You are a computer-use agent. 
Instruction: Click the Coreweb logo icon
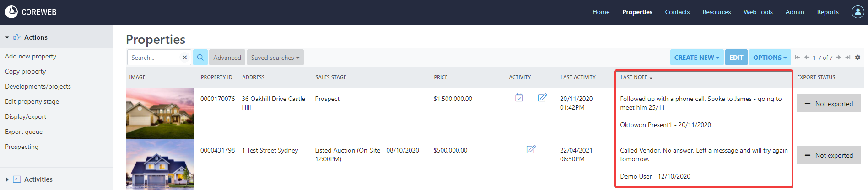(x=11, y=12)
